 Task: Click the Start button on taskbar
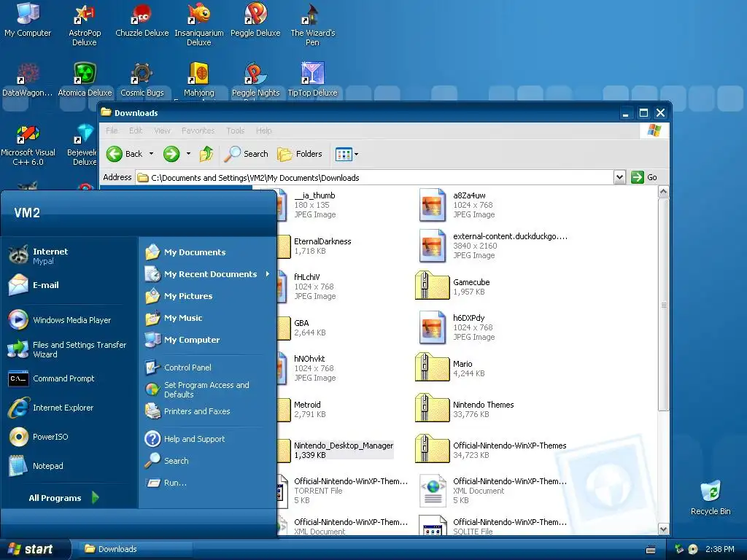(x=34, y=549)
